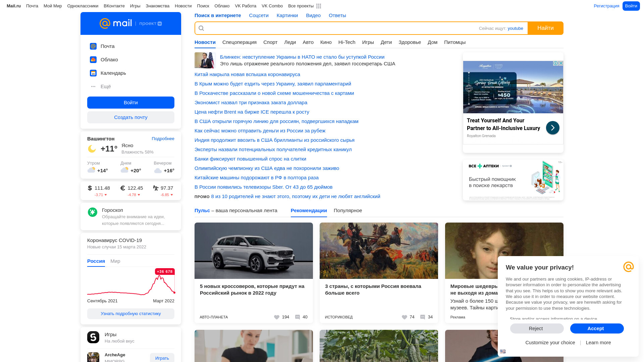Open the all projects grid icon
This screenshot has width=644, height=362.
click(319, 6)
